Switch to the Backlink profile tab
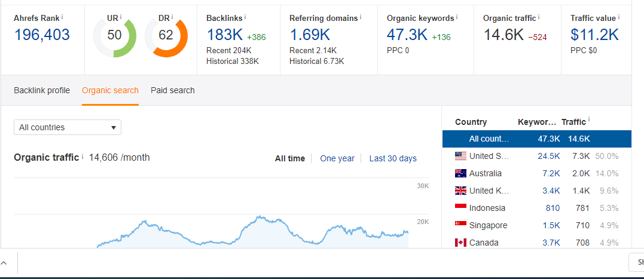The width and height of the screenshot is (644, 279). pyautogui.click(x=42, y=90)
